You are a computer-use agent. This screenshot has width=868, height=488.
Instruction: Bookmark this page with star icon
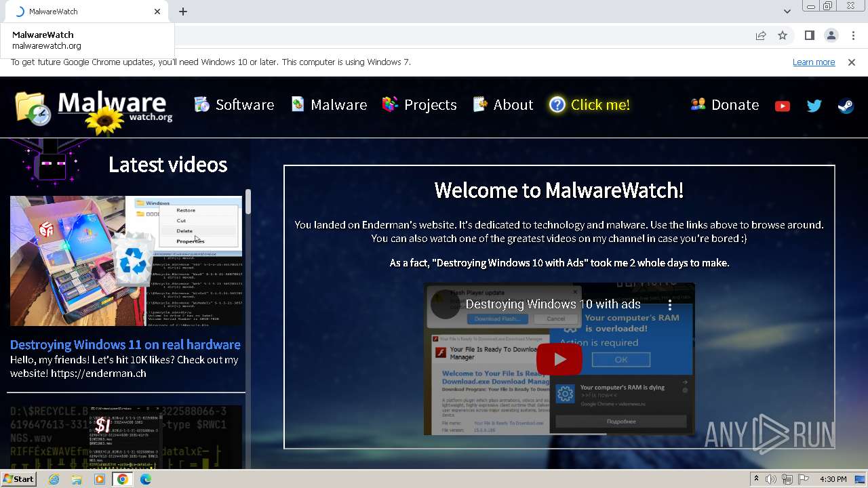[783, 35]
